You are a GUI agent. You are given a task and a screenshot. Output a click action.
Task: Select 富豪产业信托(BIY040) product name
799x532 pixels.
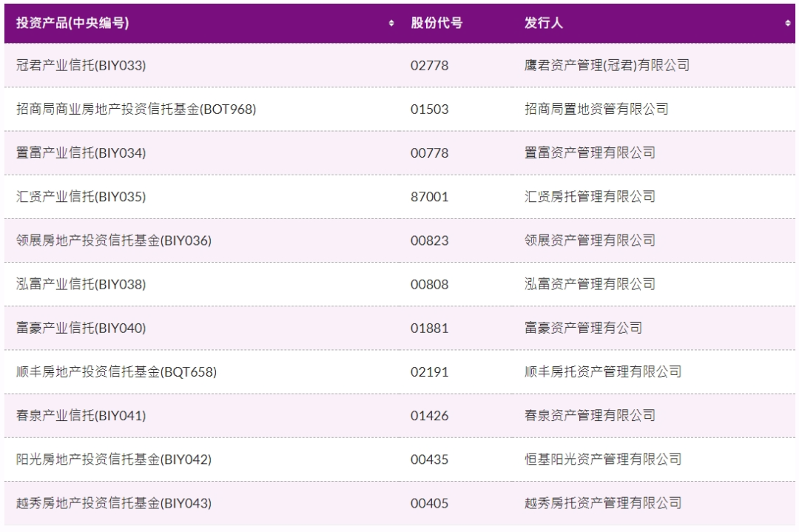pos(81,329)
